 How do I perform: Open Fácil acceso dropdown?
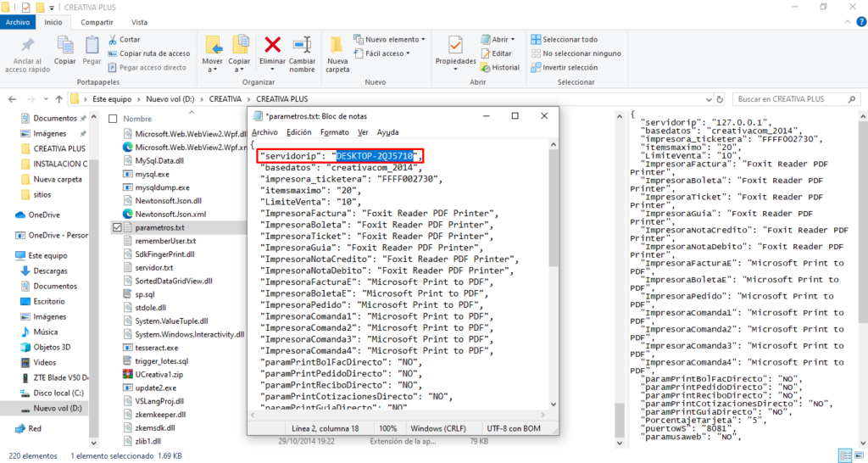382,53
